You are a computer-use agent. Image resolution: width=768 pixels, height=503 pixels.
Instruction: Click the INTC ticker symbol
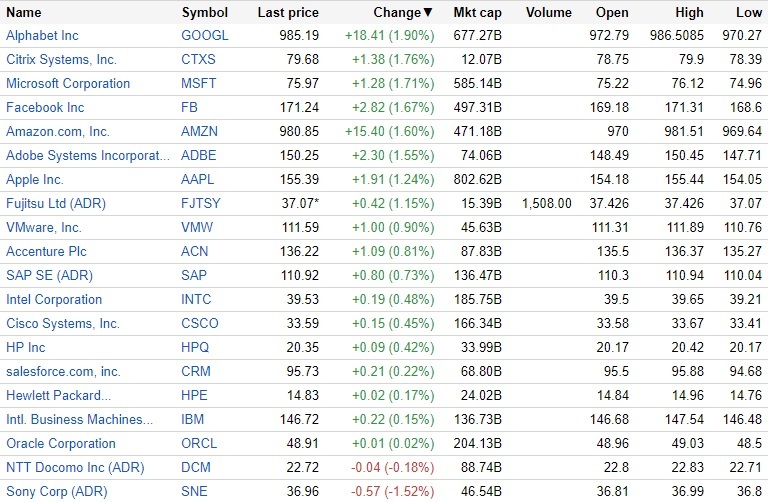(197, 300)
